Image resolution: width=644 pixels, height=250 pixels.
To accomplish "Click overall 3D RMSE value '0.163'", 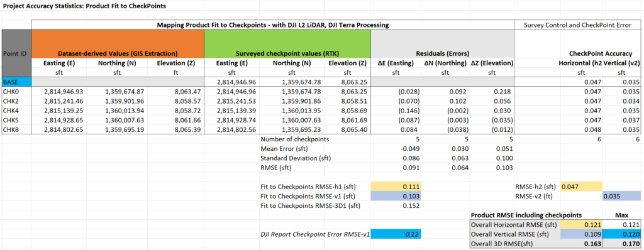I will tap(592, 244).
